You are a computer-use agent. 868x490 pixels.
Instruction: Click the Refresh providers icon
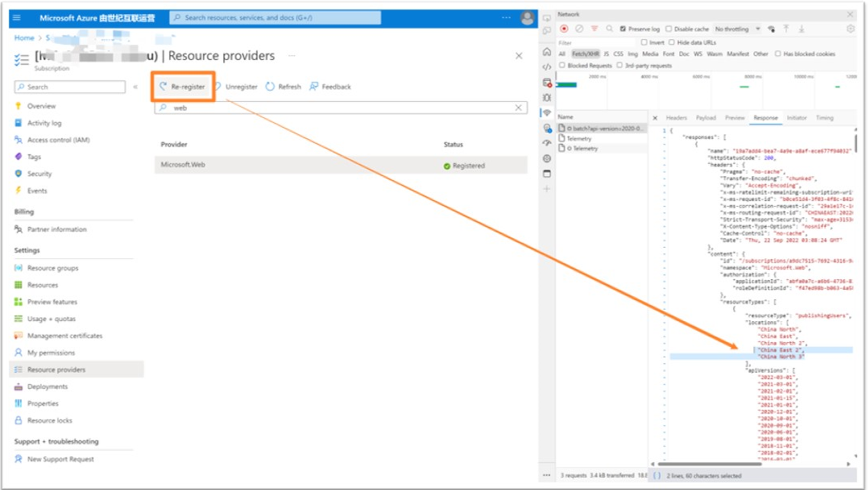click(x=270, y=87)
